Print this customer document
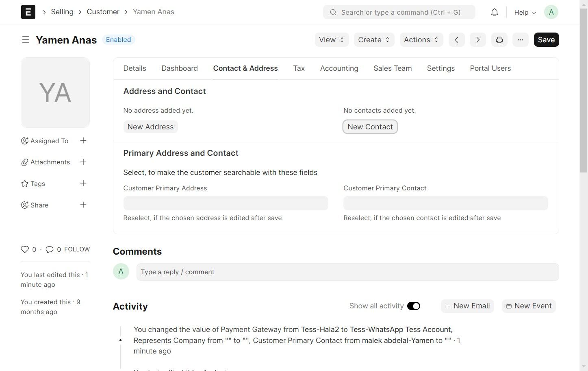 click(499, 40)
